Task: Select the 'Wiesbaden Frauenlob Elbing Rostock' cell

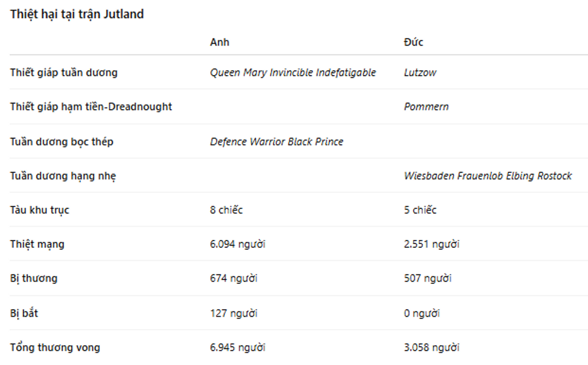Action: [488, 176]
